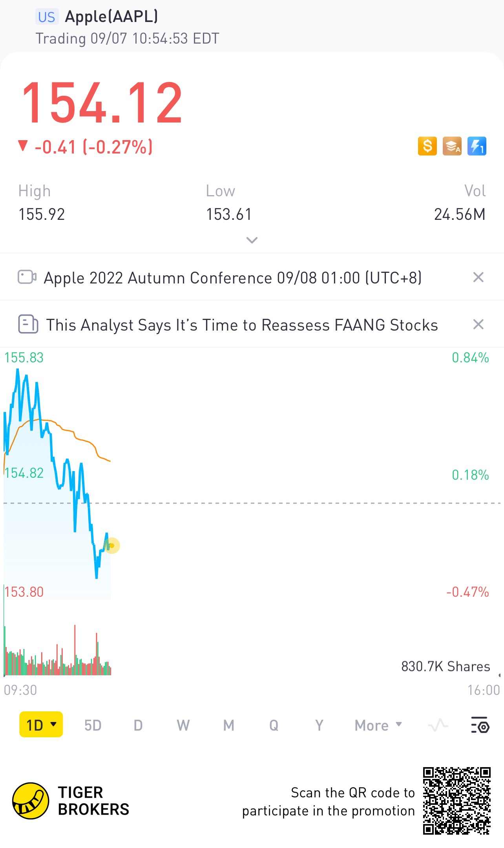The image size is (504, 848).
Task: Select the M monthly chart tab
Action: 228,725
